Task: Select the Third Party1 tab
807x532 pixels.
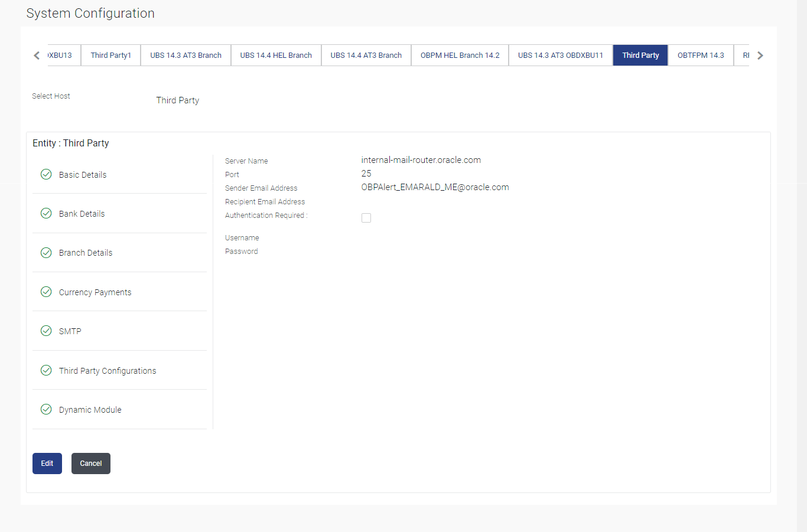Action: 110,56
